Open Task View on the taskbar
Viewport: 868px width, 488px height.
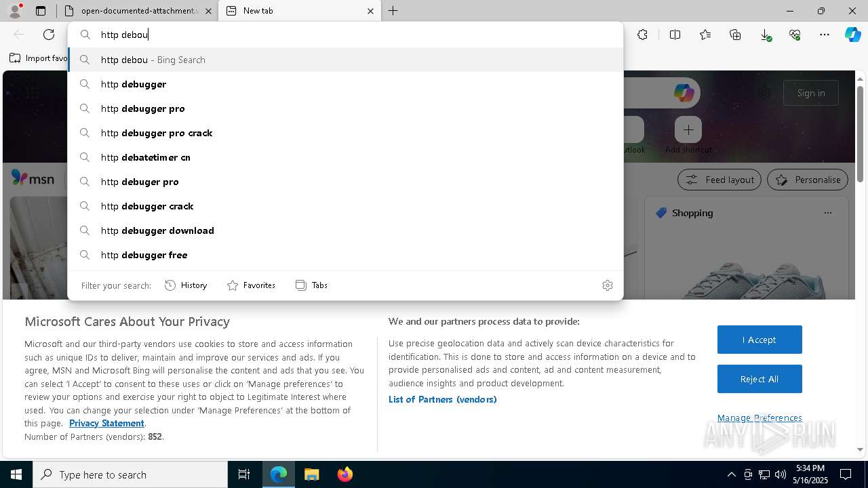tap(244, 474)
